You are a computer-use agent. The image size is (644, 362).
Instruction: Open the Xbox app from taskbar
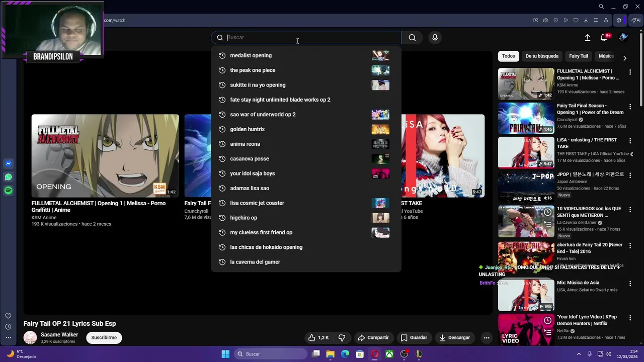[389, 354]
